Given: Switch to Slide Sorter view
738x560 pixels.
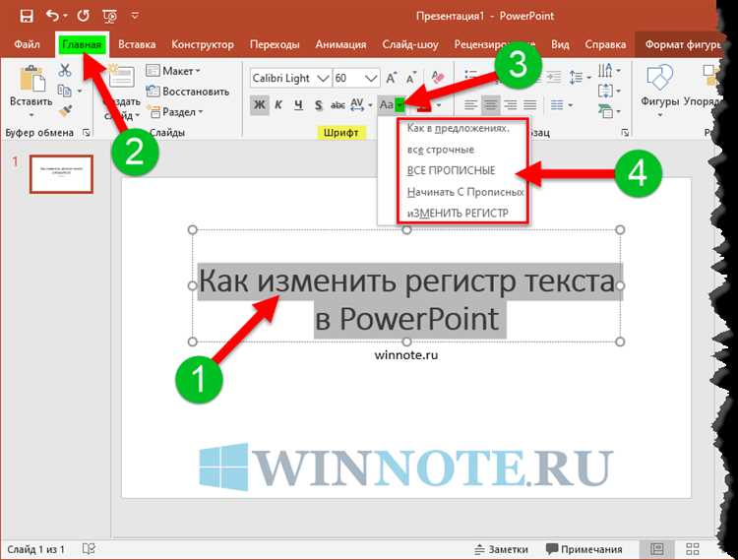Looking at the screenshot, I should click(693, 549).
